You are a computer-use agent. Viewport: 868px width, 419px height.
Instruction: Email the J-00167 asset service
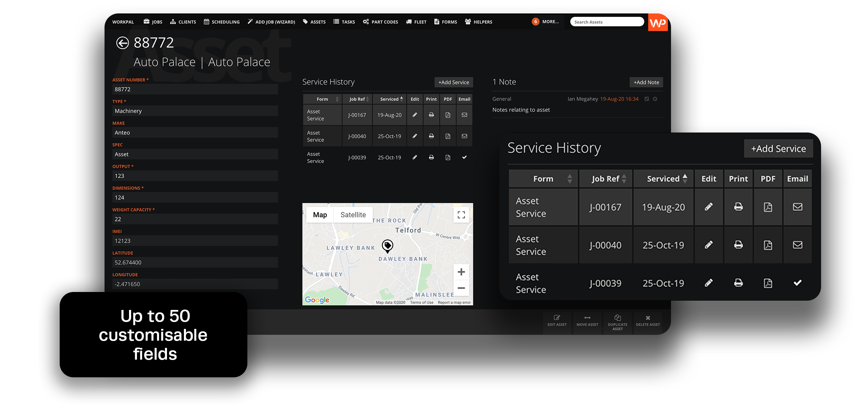464,115
